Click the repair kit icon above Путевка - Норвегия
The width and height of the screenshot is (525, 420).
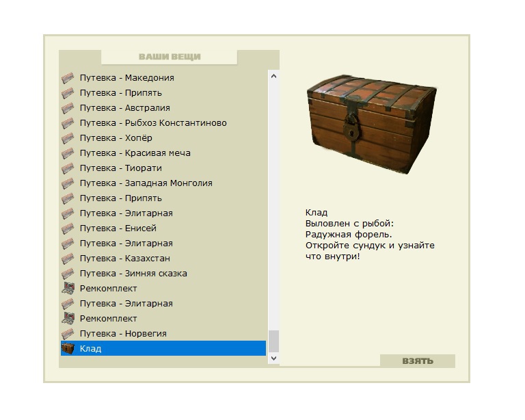(68, 319)
